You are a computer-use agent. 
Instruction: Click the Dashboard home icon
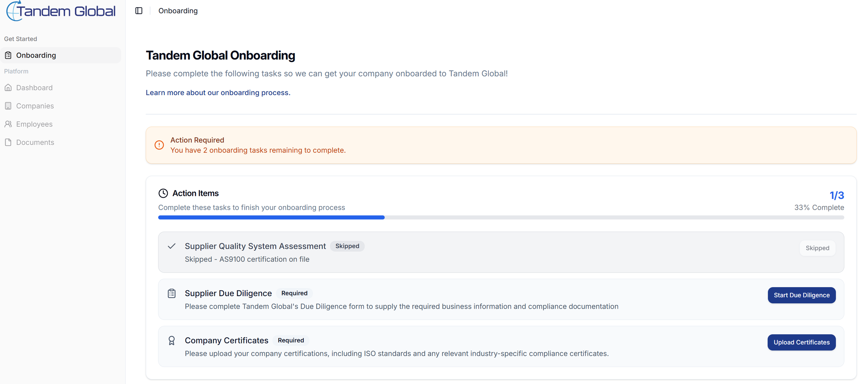pos(8,87)
